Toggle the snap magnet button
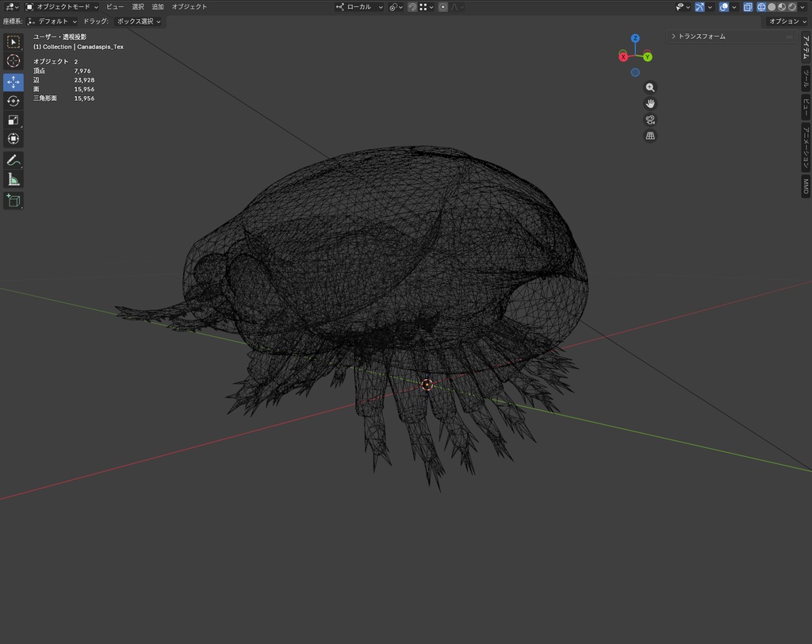Viewport: 812px width, 644px height. coord(412,6)
